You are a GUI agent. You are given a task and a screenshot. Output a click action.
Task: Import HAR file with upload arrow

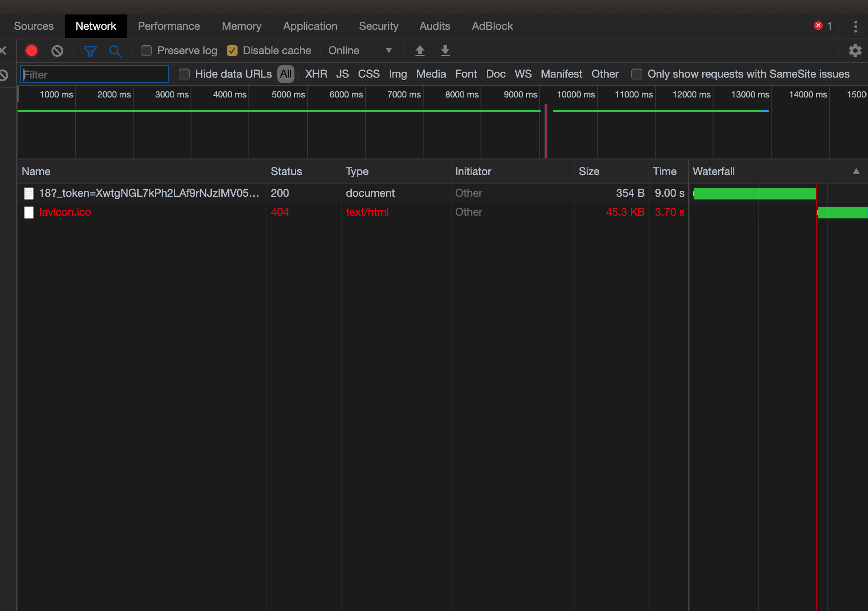tap(420, 51)
